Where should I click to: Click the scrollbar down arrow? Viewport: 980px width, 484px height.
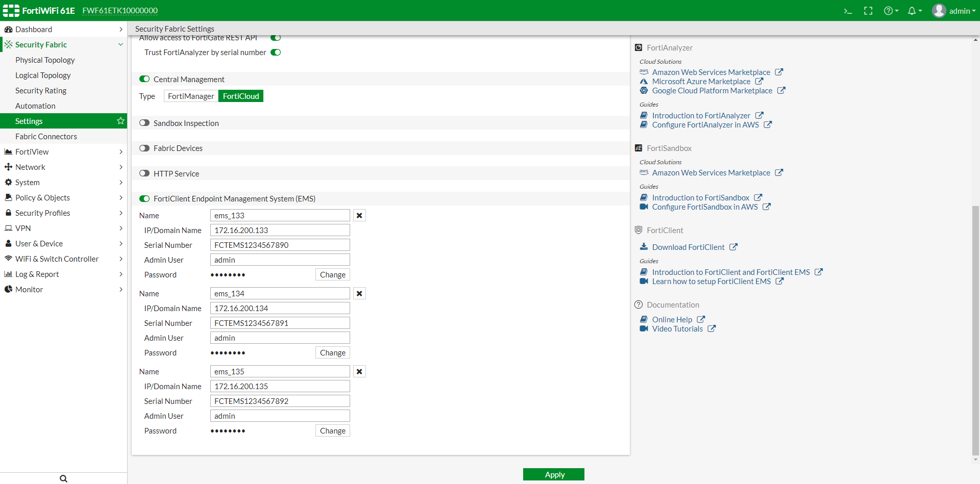(x=975, y=460)
